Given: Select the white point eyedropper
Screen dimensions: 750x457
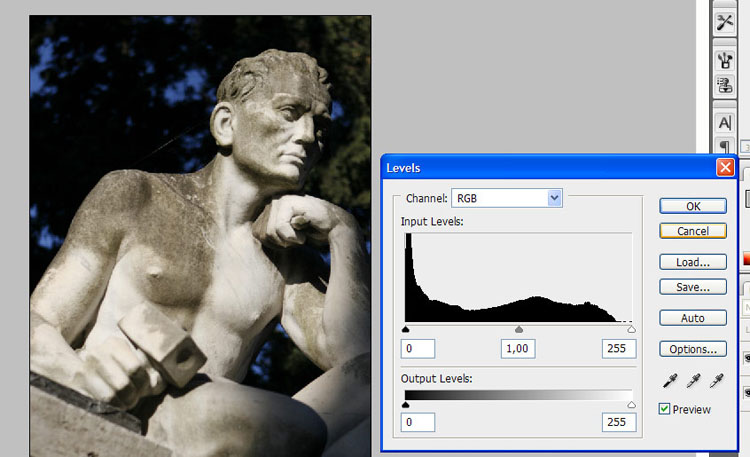Looking at the screenshot, I should click(716, 380).
